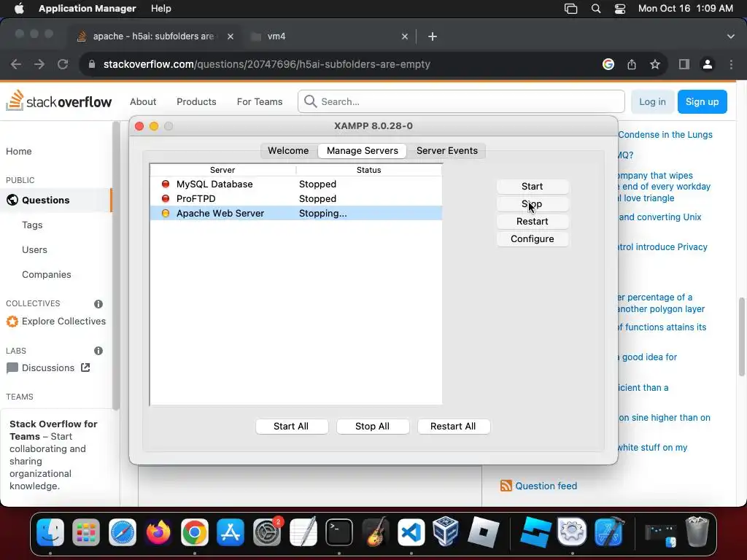
Task: Launch Roblox from the dock
Action: coord(483,532)
